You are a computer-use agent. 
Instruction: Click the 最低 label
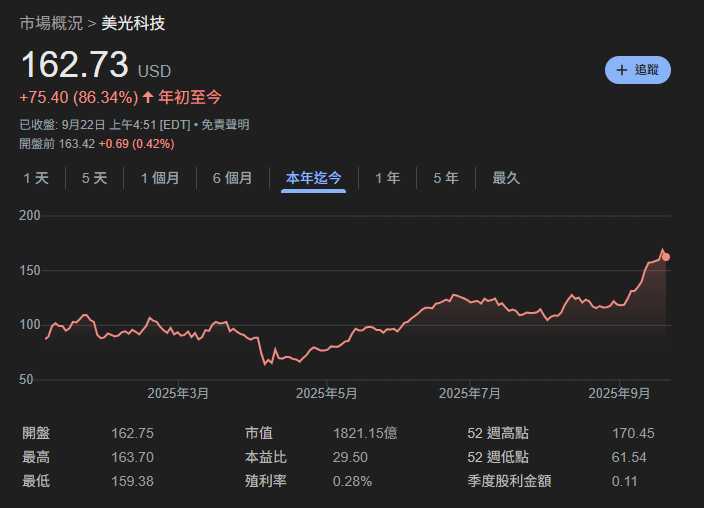click(x=36, y=481)
